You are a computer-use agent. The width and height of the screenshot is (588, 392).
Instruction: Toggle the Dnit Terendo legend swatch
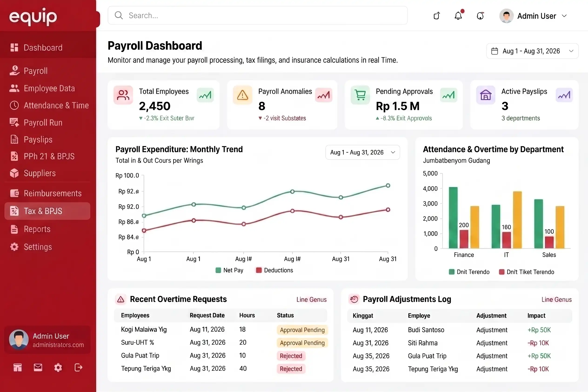click(451, 272)
